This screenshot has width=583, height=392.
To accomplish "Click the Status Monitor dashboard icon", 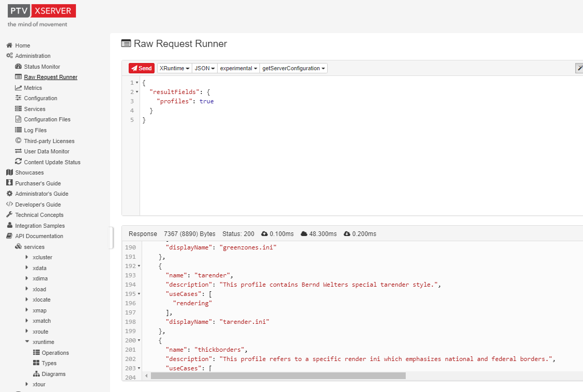I will [x=19, y=67].
